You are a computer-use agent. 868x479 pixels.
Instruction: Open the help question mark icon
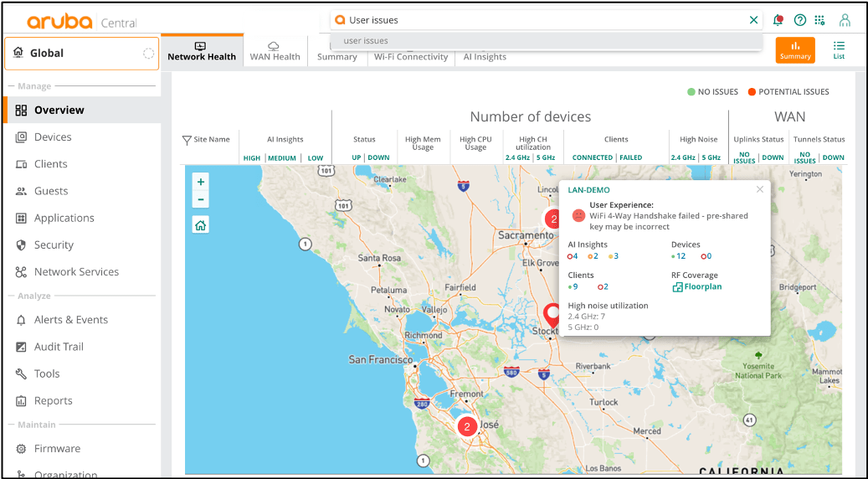tap(800, 20)
